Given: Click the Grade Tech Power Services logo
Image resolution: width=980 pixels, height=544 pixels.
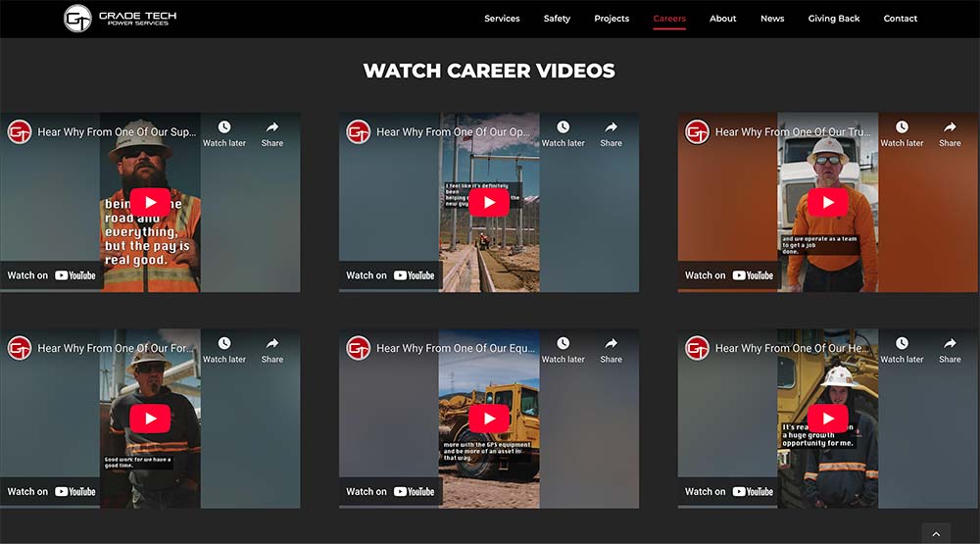Looking at the screenshot, I should [x=120, y=18].
